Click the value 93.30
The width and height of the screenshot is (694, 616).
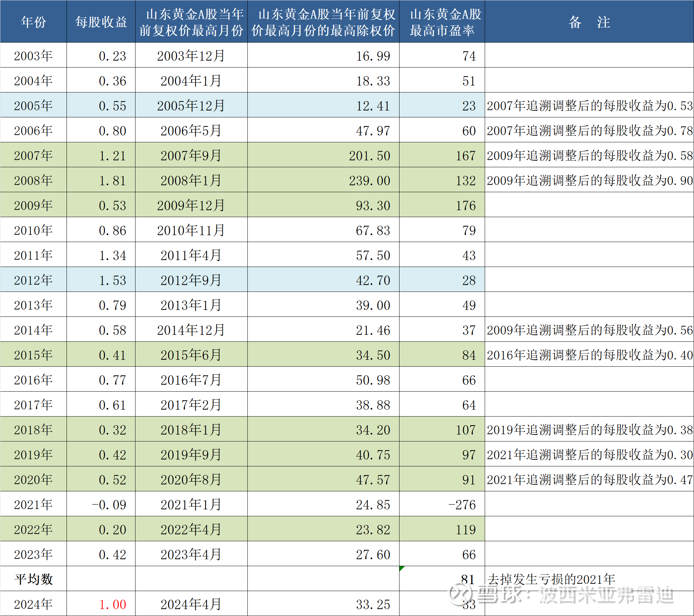point(373,206)
